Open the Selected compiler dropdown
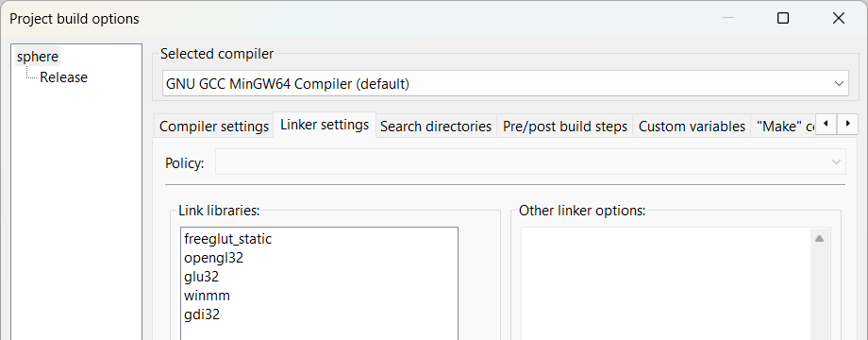 point(505,84)
